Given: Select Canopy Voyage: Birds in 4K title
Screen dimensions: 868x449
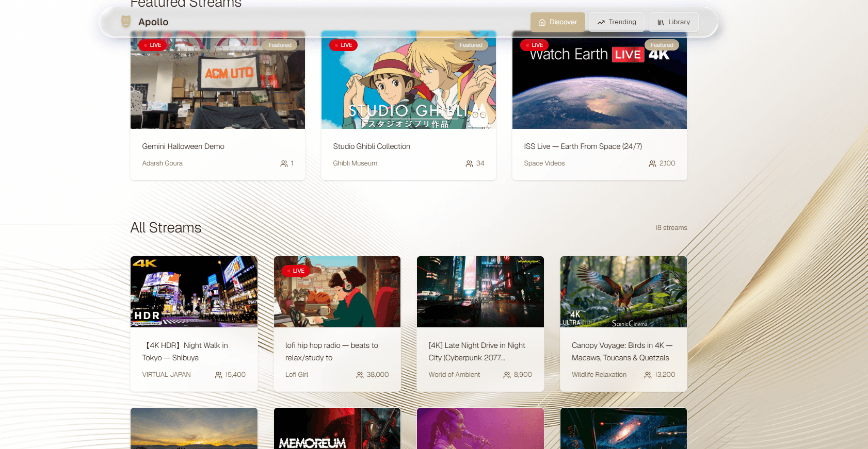Looking at the screenshot, I should (622, 352).
